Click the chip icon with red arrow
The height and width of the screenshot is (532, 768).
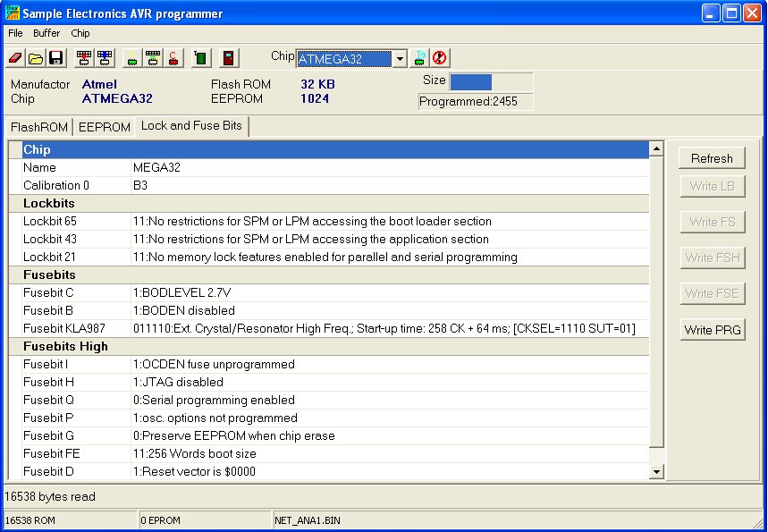click(84, 58)
